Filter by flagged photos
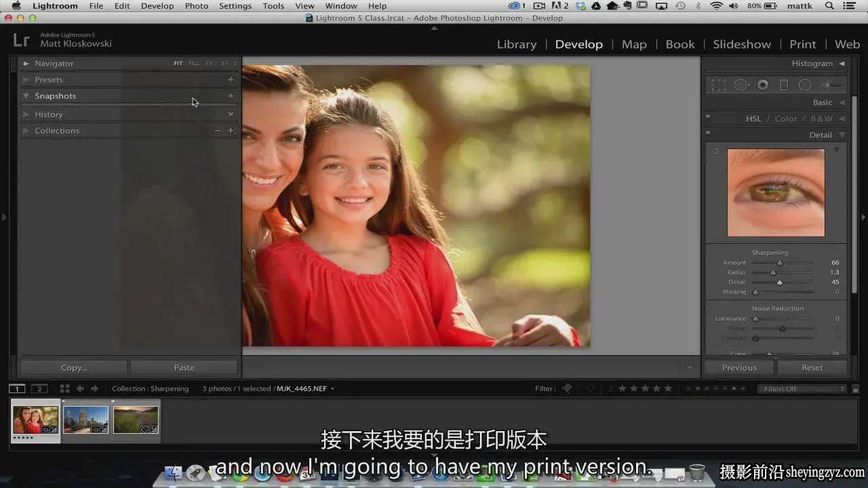The image size is (868, 488). tap(568, 388)
